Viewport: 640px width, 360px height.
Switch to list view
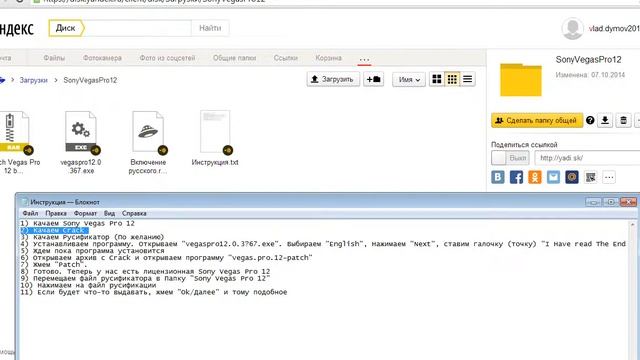tap(467, 79)
